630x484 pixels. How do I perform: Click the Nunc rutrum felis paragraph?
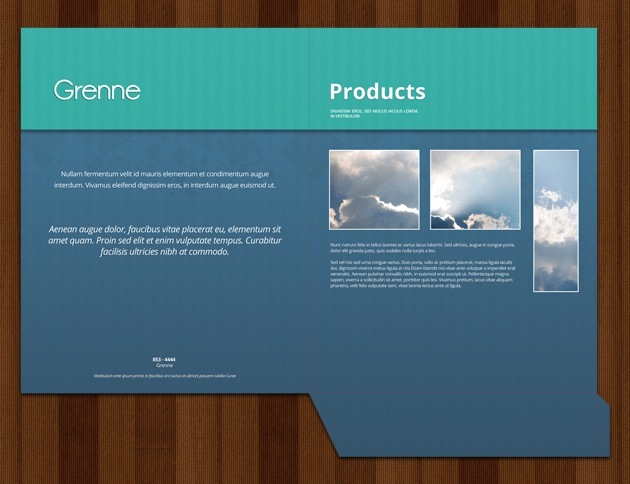pos(422,247)
